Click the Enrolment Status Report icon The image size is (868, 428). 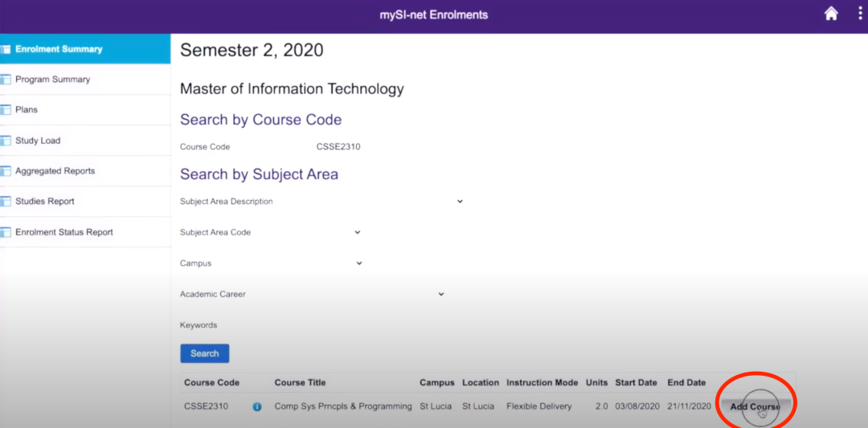(6, 232)
